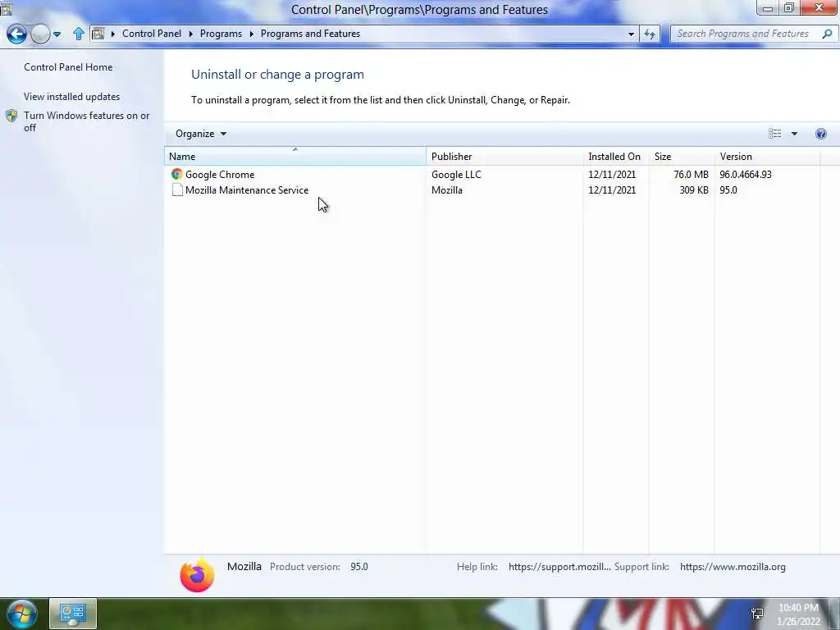The width and height of the screenshot is (840, 630).
Task: Click the shield icon beside Windows features
Action: [11, 116]
